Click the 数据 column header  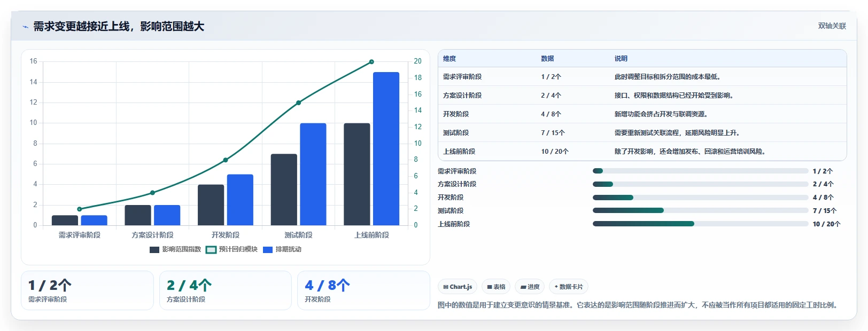547,59
